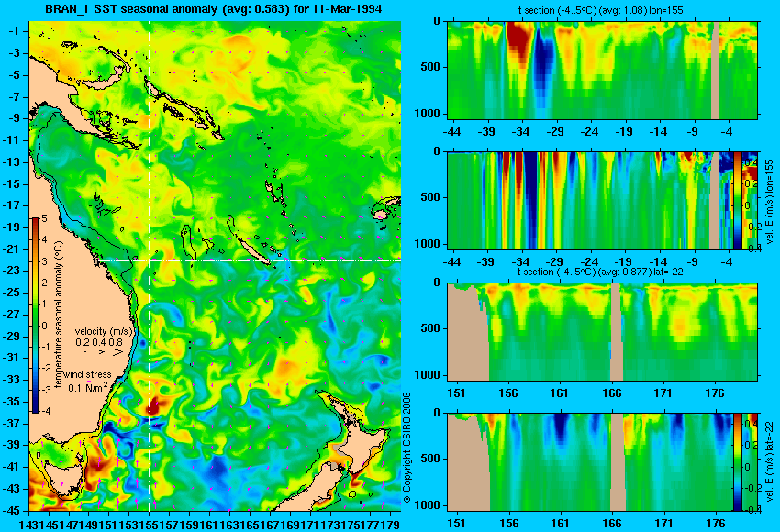Open the temperature section at lat=-22
The height and width of the screenshot is (532, 780).
(x=602, y=332)
